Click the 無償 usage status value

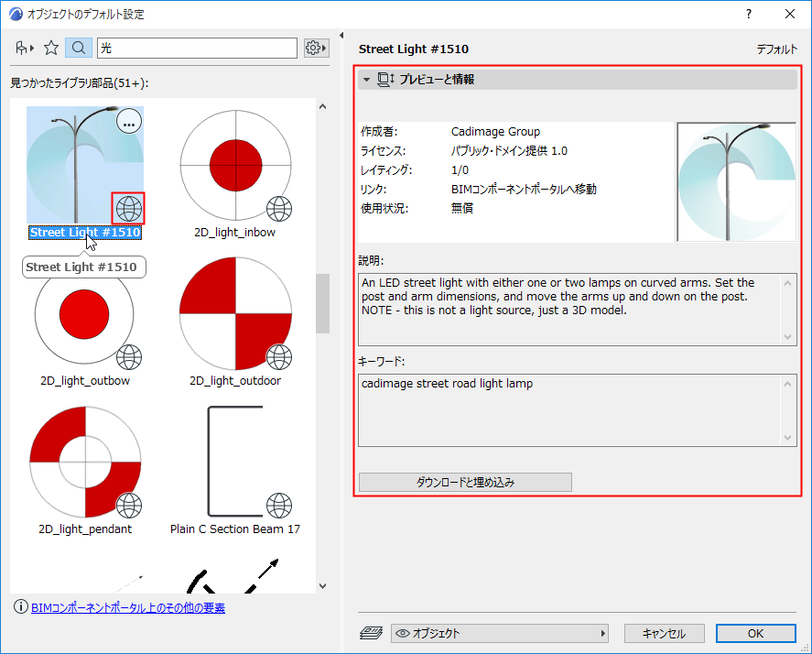(462, 208)
